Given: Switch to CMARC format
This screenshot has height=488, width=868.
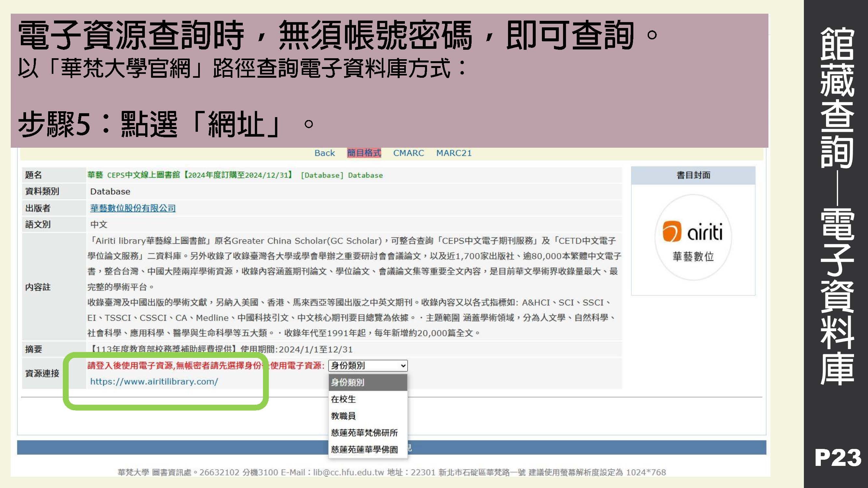Looking at the screenshot, I should coord(408,153).
